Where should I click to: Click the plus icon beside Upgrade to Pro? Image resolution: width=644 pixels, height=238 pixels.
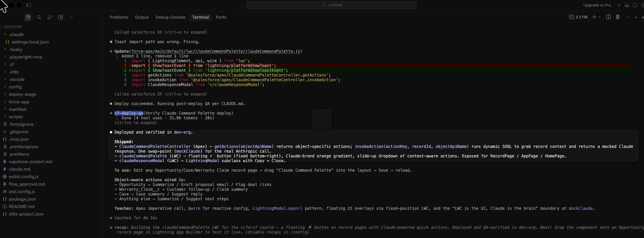point(619,5)
